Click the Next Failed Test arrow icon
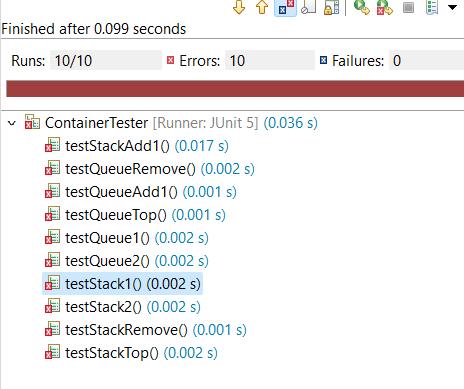 click(239, 7)
